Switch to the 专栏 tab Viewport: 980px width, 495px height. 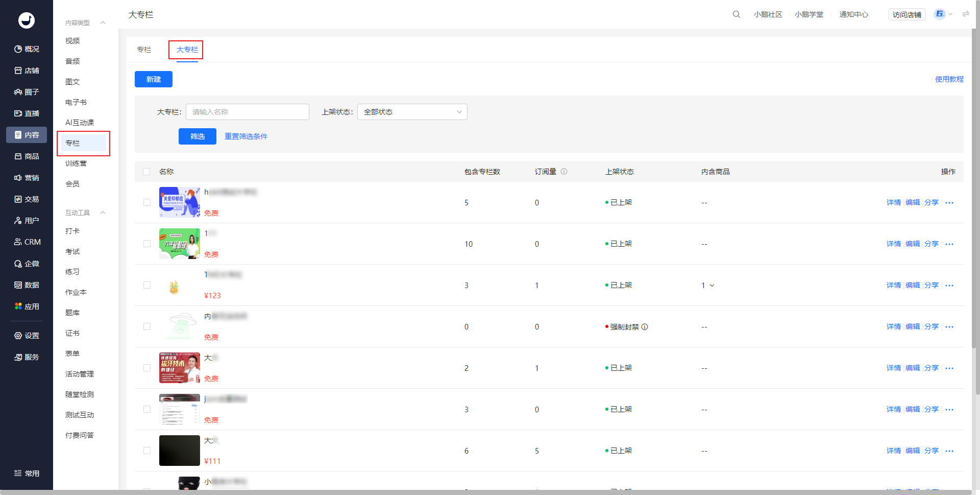(x=144, y=50)
